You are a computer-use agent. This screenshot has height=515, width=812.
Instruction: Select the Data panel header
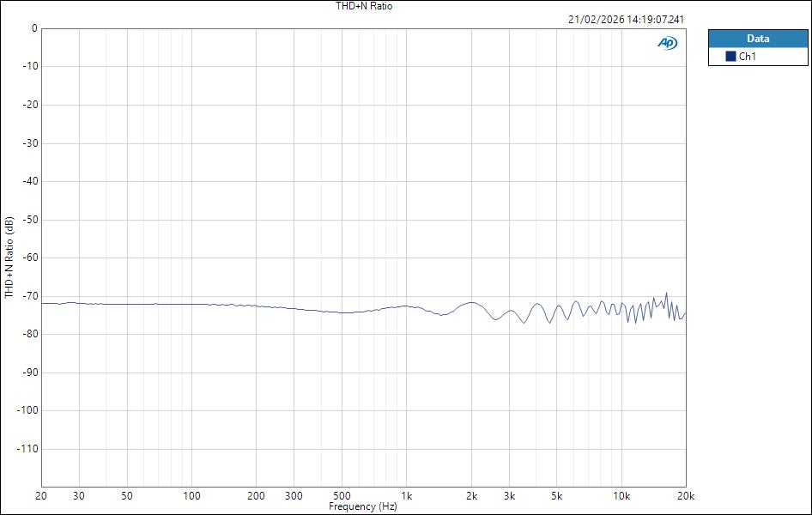[x=759, y=38]
